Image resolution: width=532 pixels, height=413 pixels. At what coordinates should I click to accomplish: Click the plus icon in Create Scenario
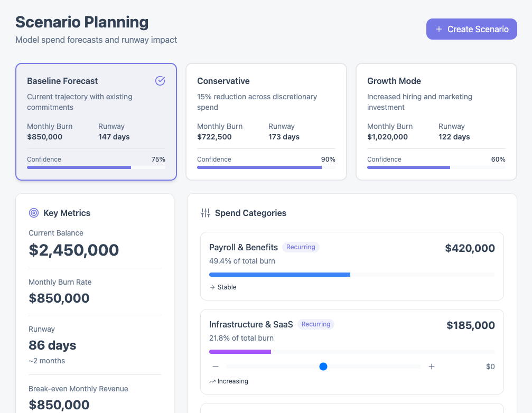click(x=438, y=29)
